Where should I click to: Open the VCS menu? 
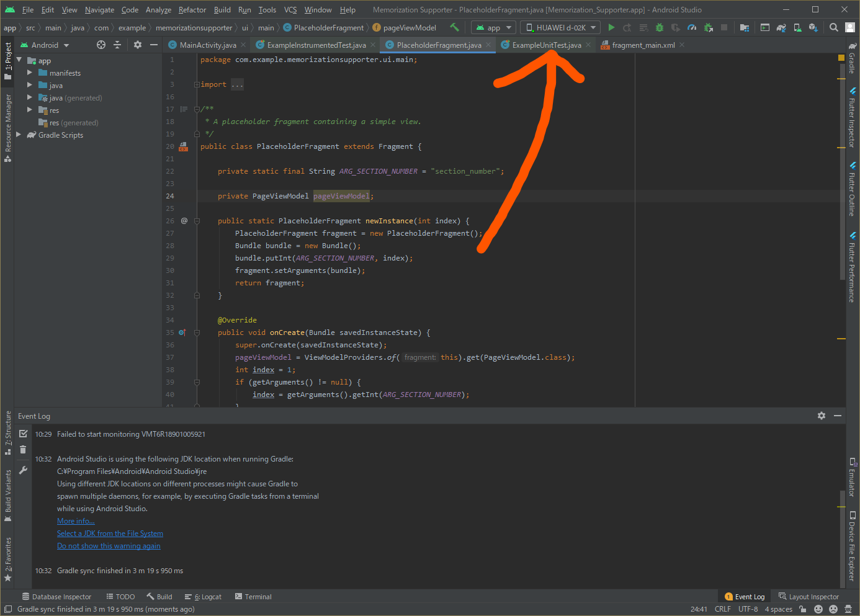coord(290,9)
